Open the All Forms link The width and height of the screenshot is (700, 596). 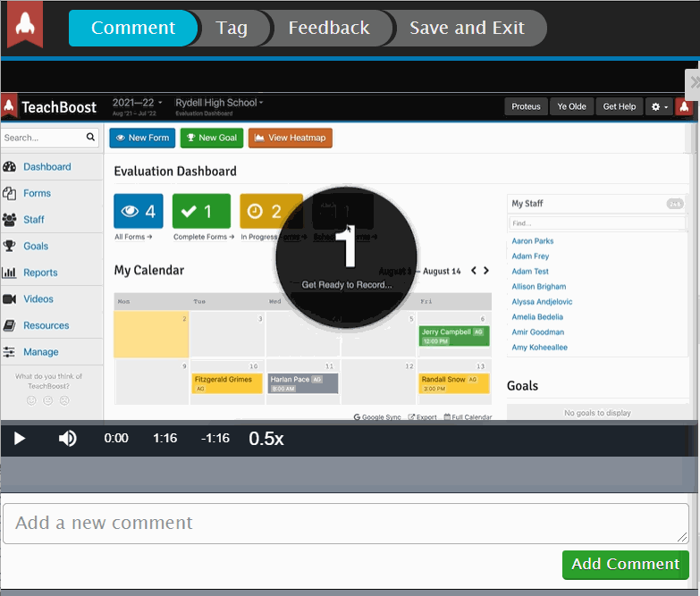pyautogui.click(x=133, y=237)
